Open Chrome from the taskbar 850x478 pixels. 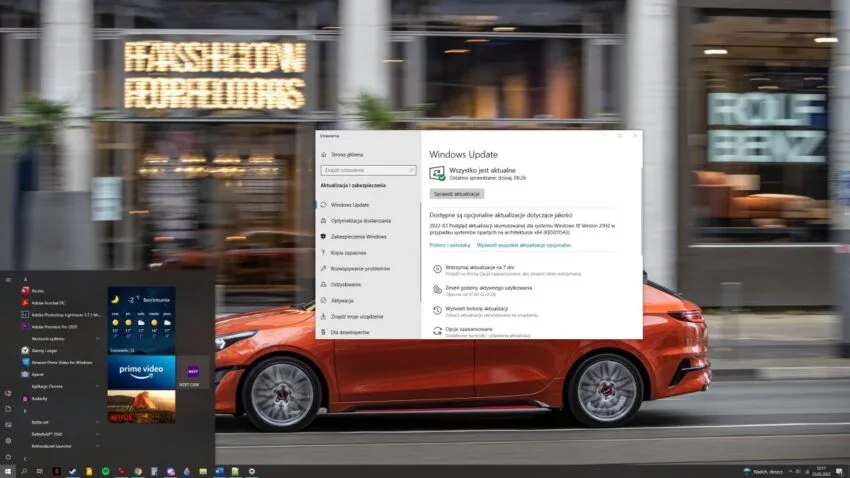(x=138, y=471)
